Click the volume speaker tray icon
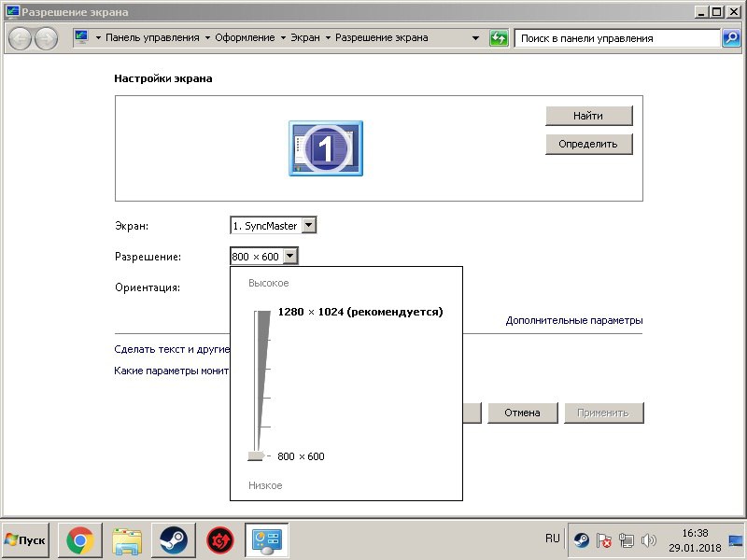 click(x=649, y=540)
